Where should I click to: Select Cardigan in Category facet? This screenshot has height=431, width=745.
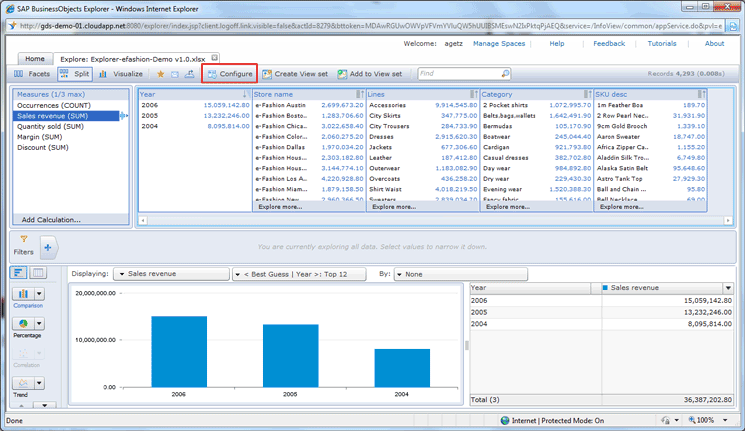click(x=537, y=147)
